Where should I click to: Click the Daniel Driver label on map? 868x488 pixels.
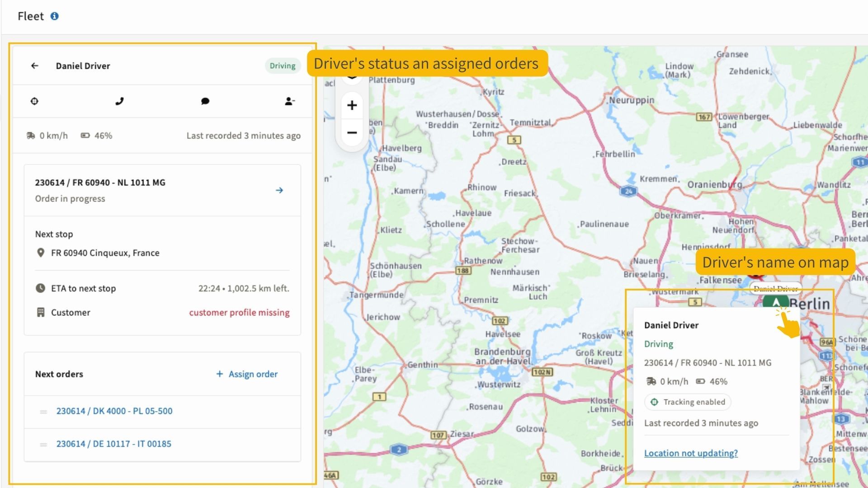click(775, 288)
